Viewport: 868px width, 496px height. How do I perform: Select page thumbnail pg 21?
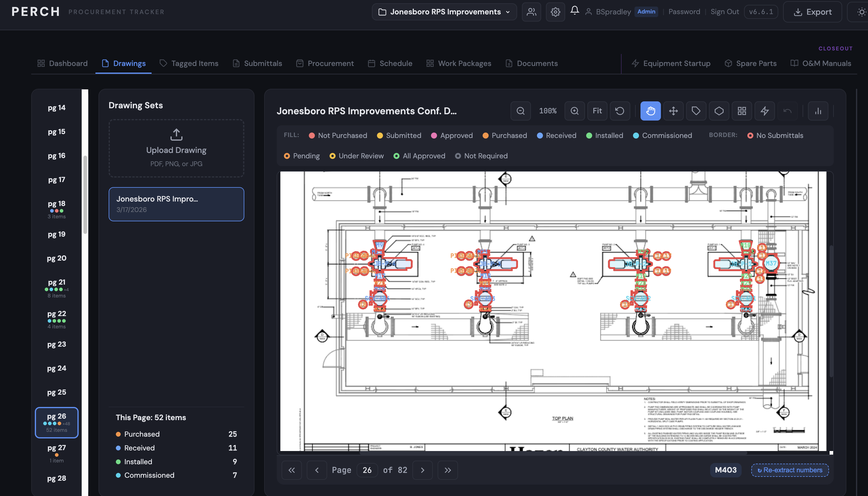coord(57,288)
